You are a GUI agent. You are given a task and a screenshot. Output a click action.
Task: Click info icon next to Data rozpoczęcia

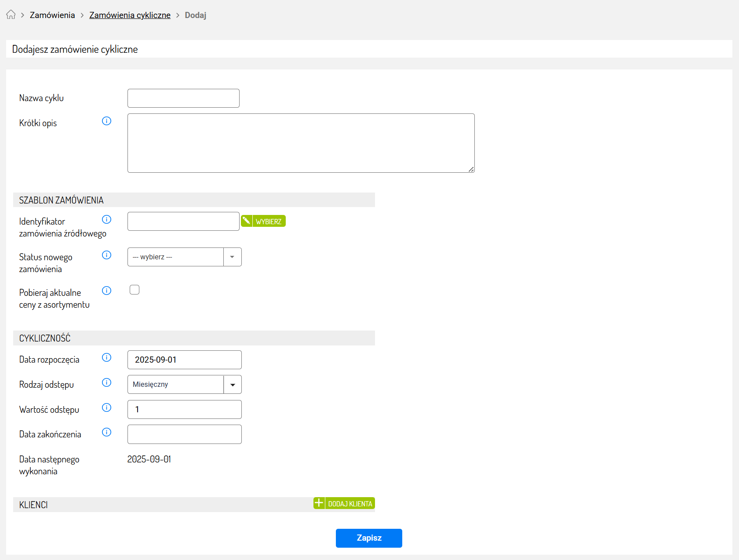point(106,357)
